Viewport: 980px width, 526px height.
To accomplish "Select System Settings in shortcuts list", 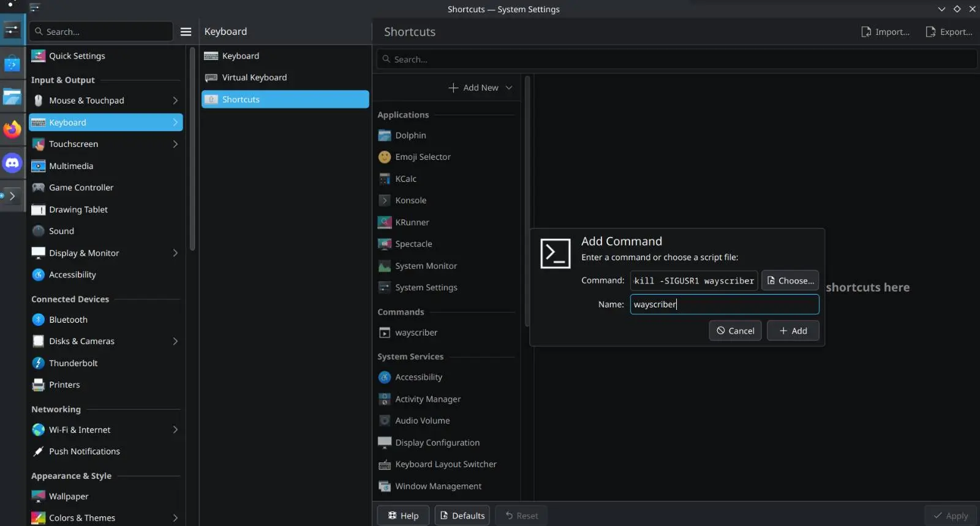I will click(x=447, y=287).
